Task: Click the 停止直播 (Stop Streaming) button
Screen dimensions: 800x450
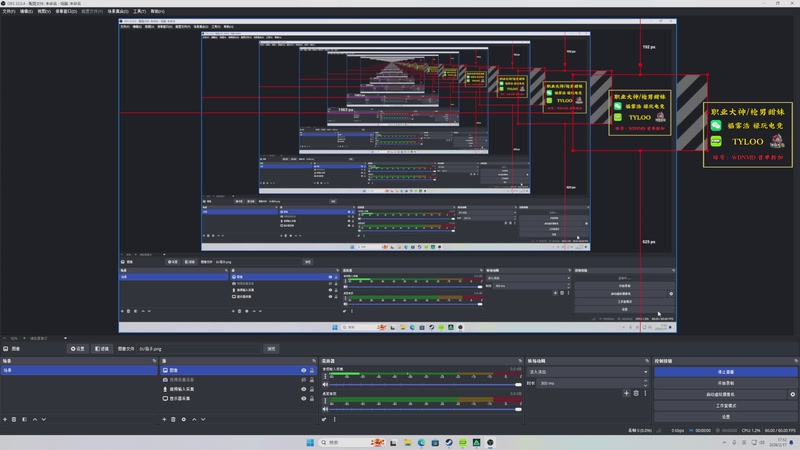Action: pyautogui.click(x=726, y=372)
